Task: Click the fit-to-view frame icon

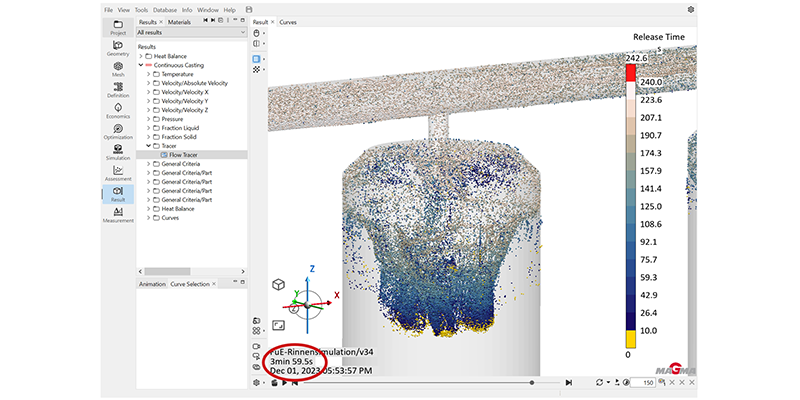Action: pos(277,325)
